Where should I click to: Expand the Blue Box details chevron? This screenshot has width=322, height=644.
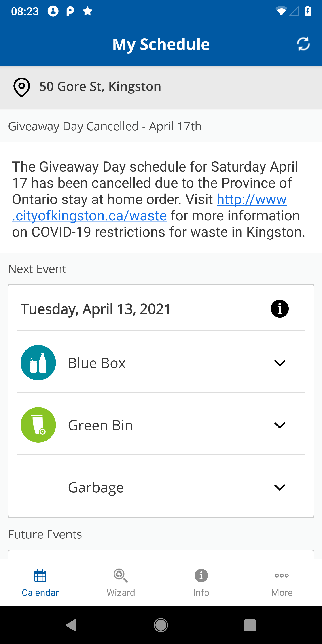tap(280, 363)
